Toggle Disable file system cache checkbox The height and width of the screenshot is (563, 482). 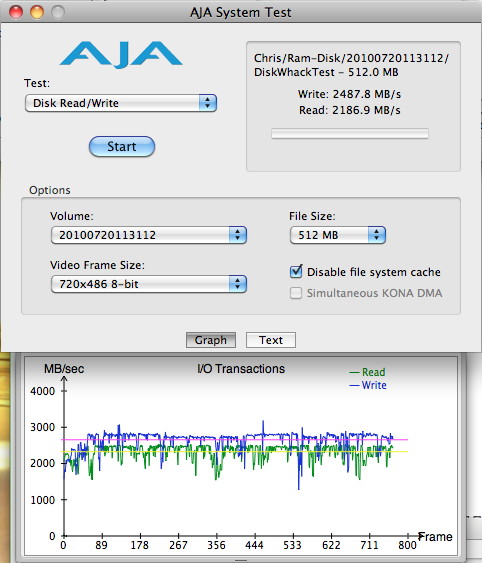(x=296, y=272)
